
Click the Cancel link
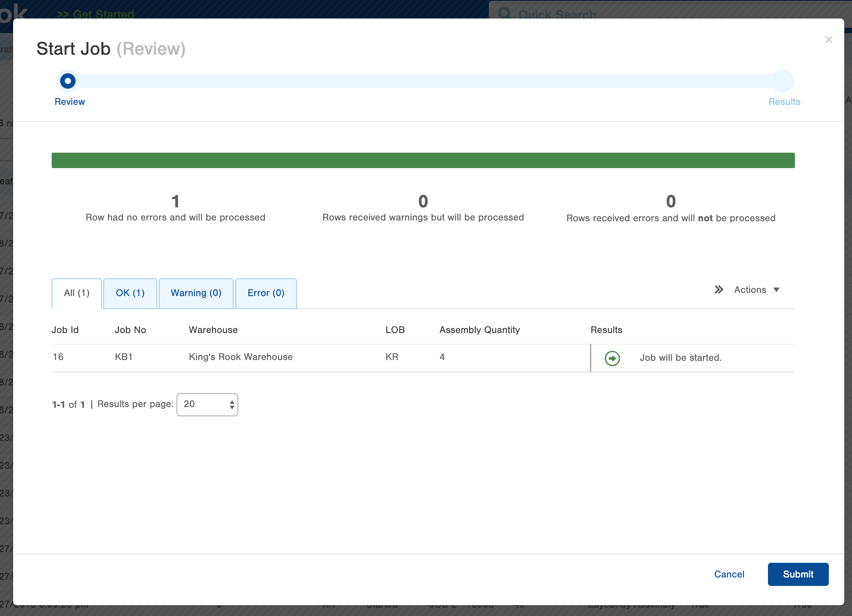tap(729, 574)
